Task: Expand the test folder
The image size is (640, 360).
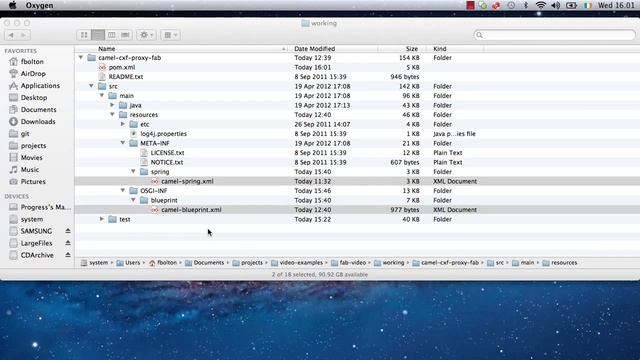Action: (x=102, y=219)
